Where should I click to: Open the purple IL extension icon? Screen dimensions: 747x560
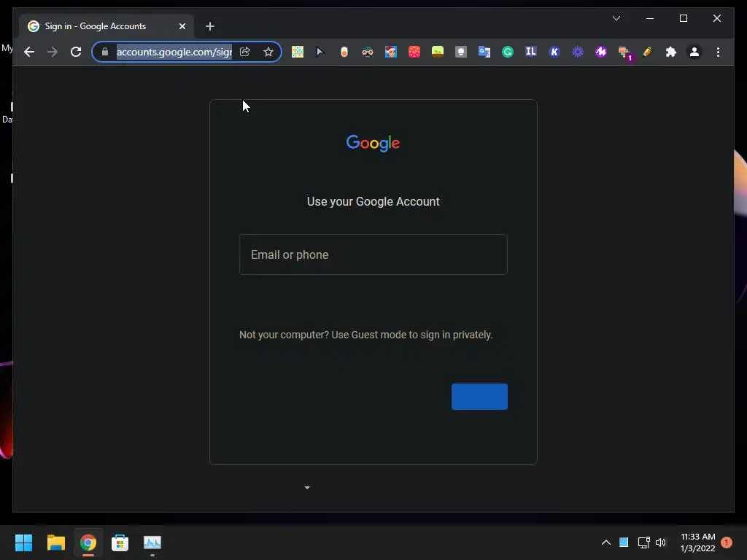tap(531, 52)
